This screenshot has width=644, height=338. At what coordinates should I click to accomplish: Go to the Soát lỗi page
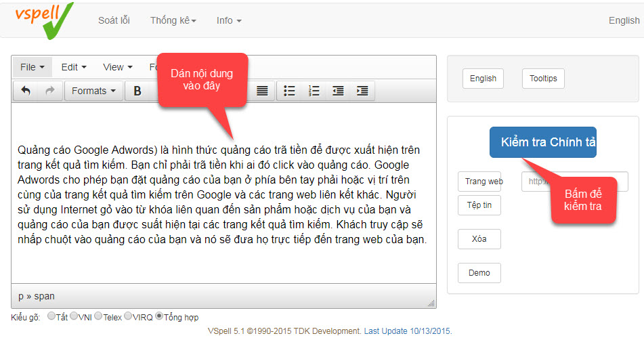tap(114, 20)
